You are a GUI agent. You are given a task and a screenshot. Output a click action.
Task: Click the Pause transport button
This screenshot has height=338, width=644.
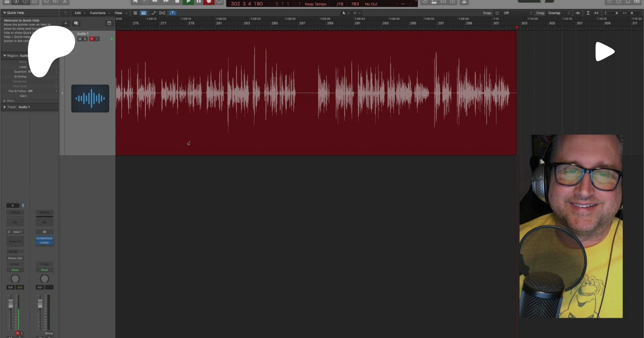click(x=199, y=2)
